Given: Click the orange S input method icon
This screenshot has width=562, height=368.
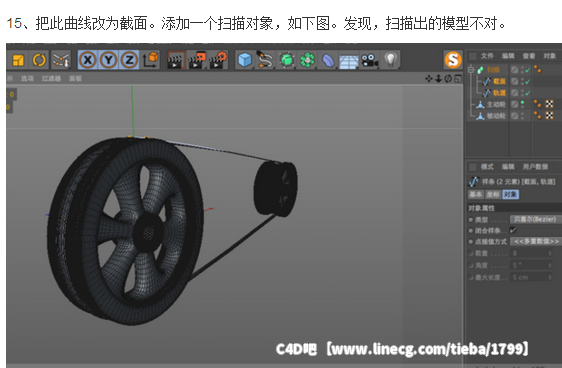Looking at the screenshot, I should [x=453, y=59].
